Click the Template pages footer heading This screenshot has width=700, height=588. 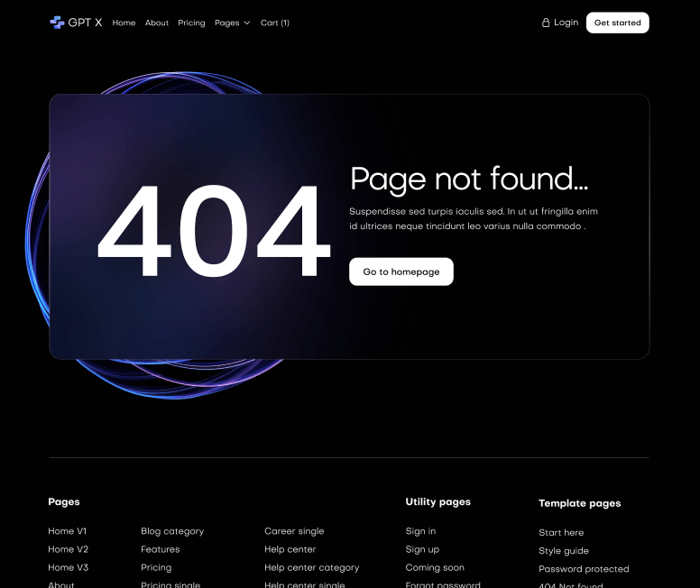[580, 503]
